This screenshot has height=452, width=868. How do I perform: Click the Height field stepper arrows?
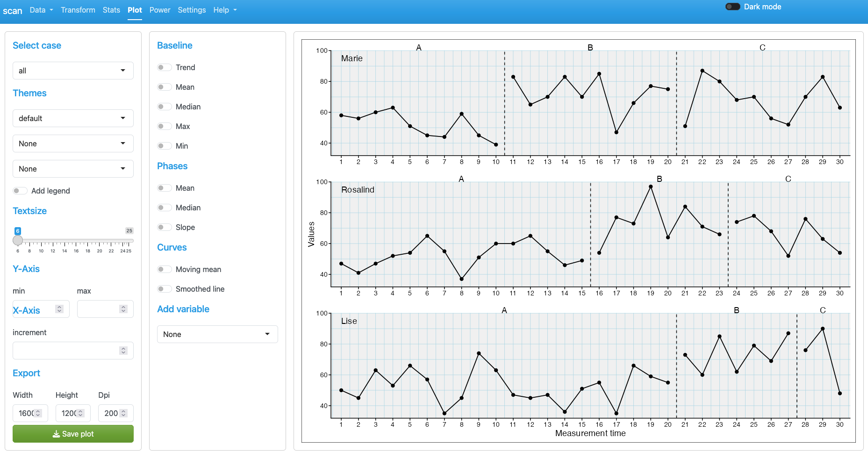click(80, 413)
